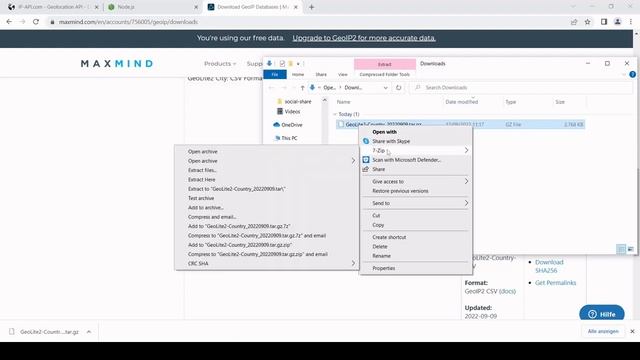This screenshot has width=640, height=360.
Task: Click the Explorer back navigation arrow
Action: 271,88
